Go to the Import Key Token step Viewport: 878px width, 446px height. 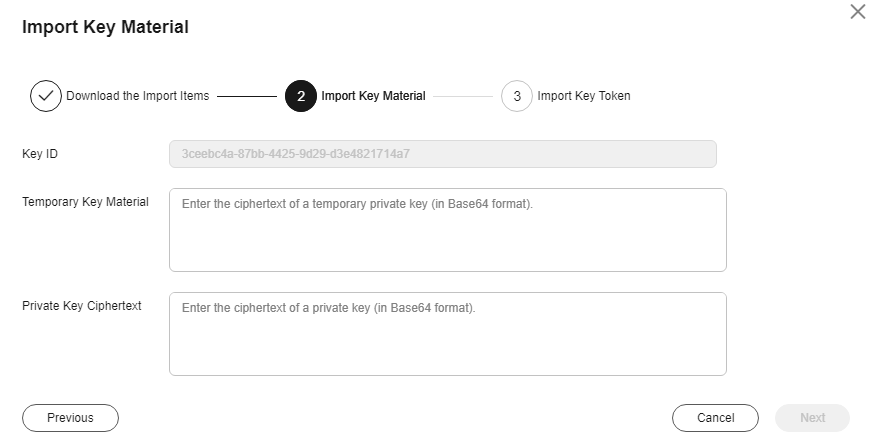[x=584, y=96]
